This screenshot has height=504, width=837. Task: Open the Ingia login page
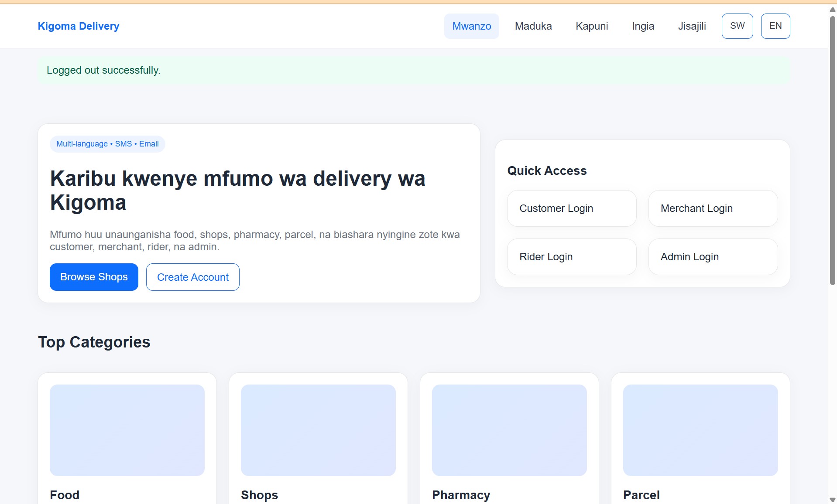pos(643,26)
